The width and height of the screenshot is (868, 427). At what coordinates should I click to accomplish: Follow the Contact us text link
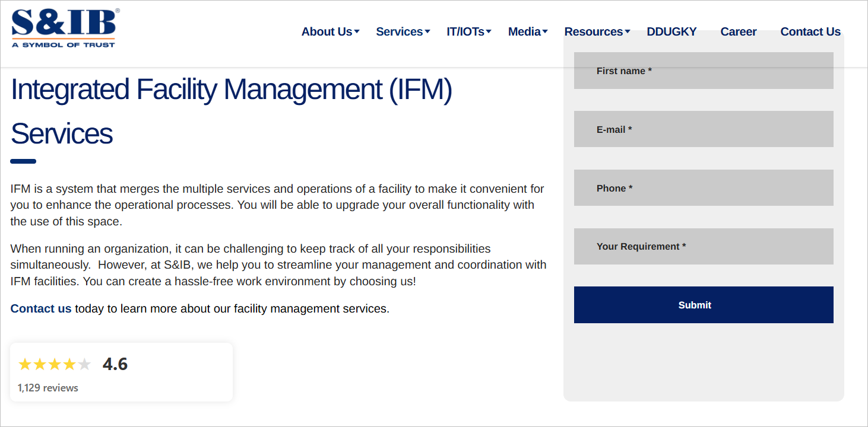point(41,309)
